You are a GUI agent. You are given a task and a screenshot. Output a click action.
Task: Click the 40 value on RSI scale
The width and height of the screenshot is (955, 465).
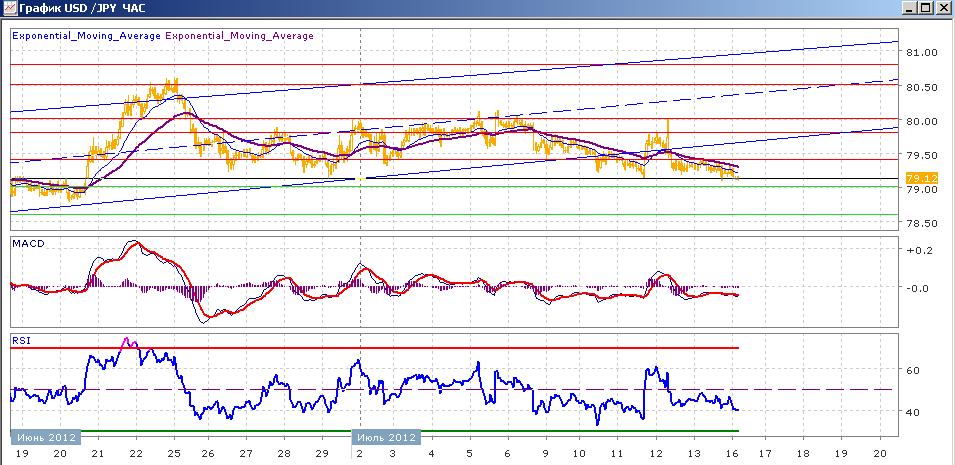(x=913, y=412)
